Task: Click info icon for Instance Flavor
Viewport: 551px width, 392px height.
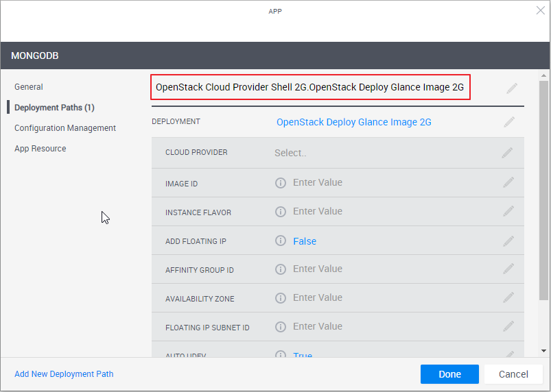Action: [281, 212]
